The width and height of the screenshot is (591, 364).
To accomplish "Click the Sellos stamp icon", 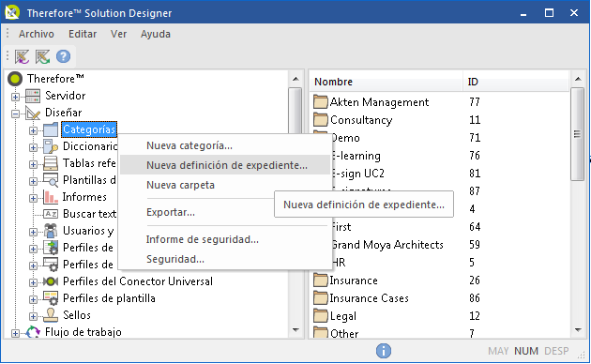I will tap(51, 315).
